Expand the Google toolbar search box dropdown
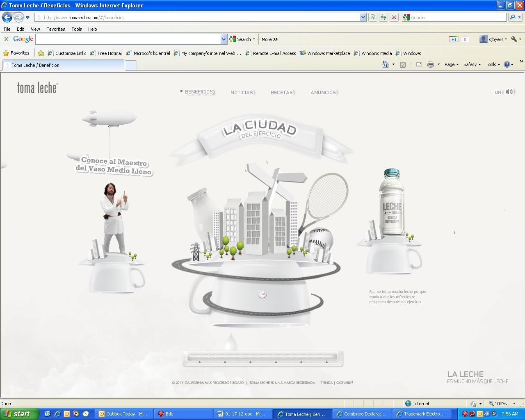The height and width of the screenshot is (420, 525). click(224, 39)
